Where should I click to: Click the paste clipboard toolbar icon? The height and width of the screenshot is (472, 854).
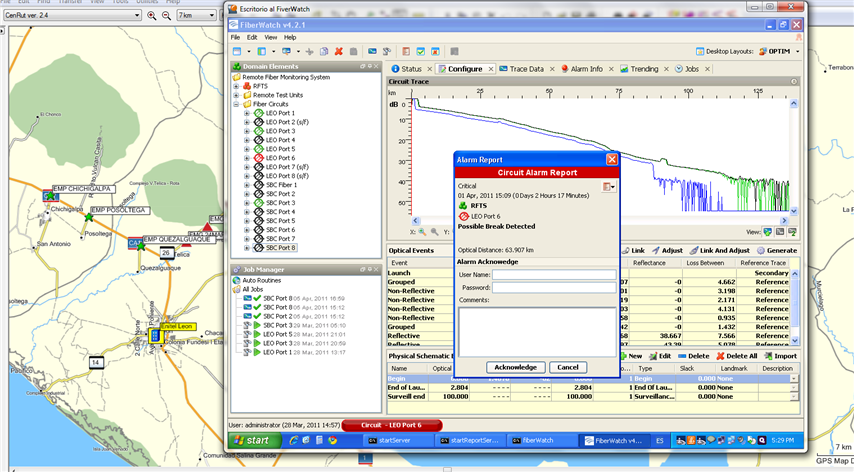[353, 51]
